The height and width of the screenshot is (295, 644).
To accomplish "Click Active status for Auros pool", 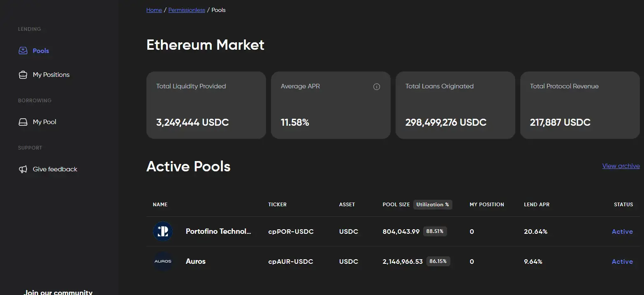I will (622, 262).
